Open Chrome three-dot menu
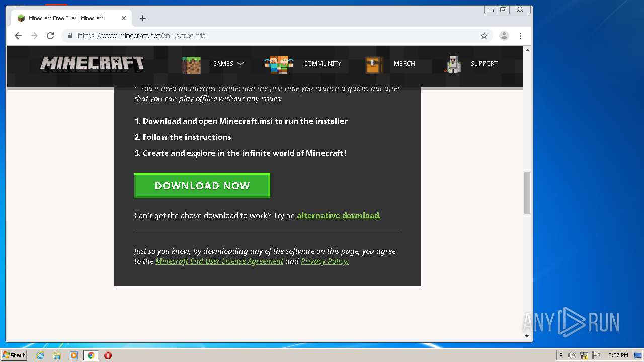The height and width of the screenshot is (362, 644). click(x=521, y=36)
